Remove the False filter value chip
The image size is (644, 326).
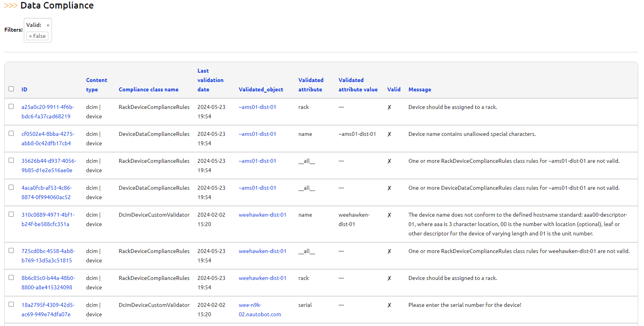[x=30, y=36]
